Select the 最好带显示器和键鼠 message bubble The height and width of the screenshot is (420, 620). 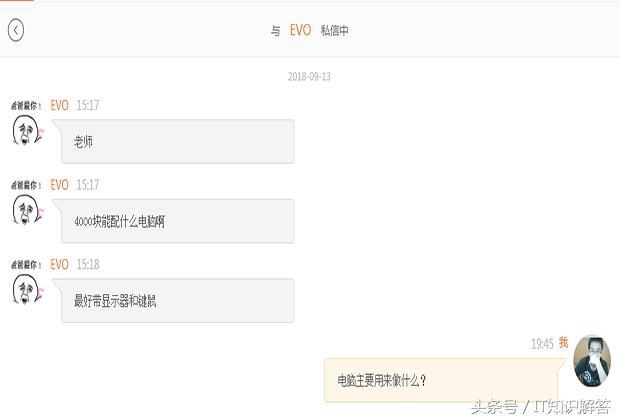tap(177, 300)
